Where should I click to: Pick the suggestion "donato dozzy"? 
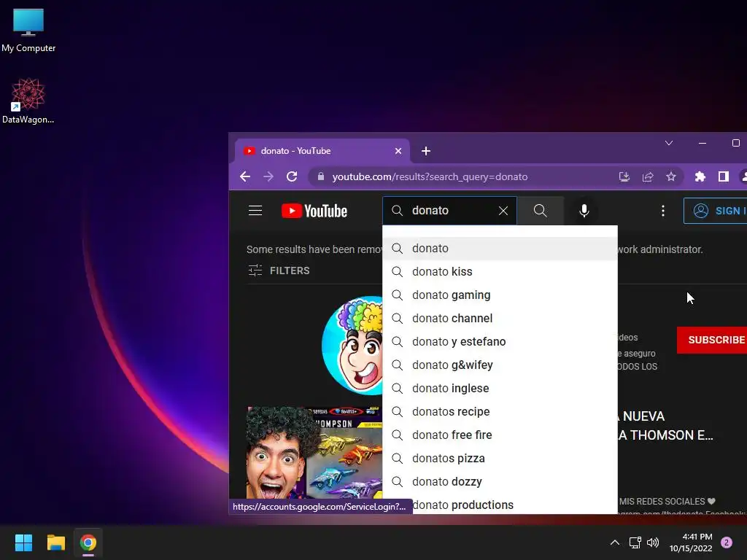(x=500, y=481)
